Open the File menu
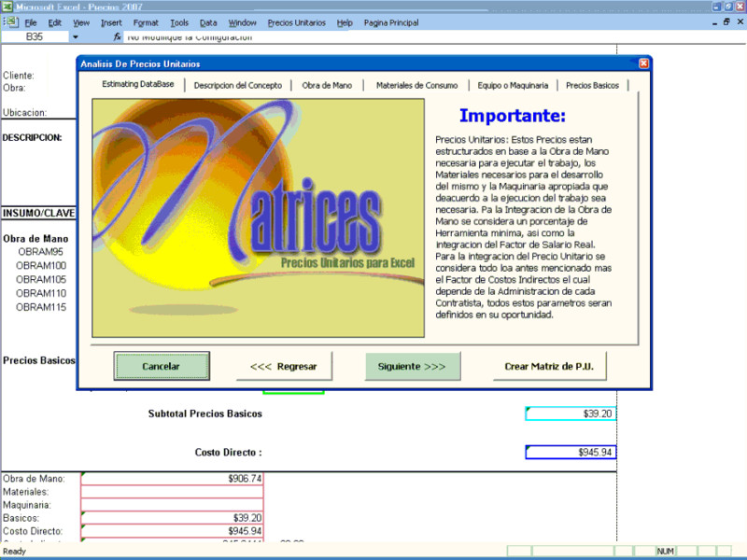This screenshot has height=560, width=747. [x=31, y=22]
